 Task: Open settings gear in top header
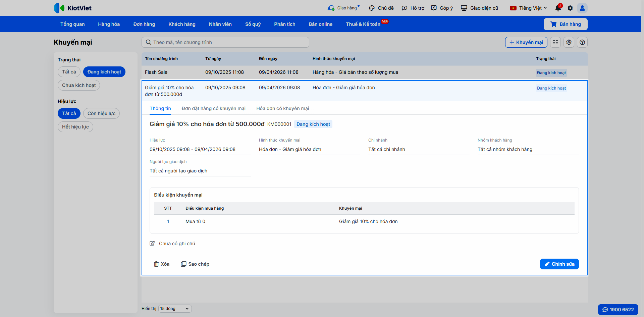570,8
